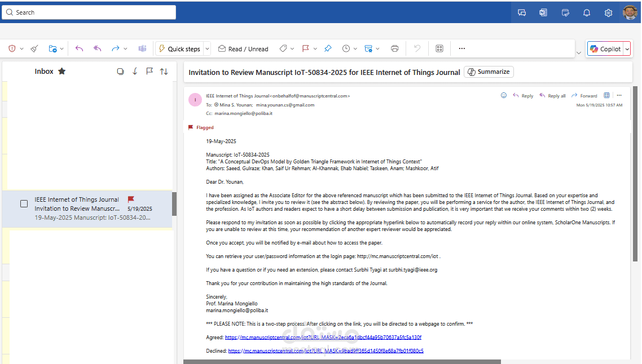Click the Share to Teams icon

[x=142, y=48]
